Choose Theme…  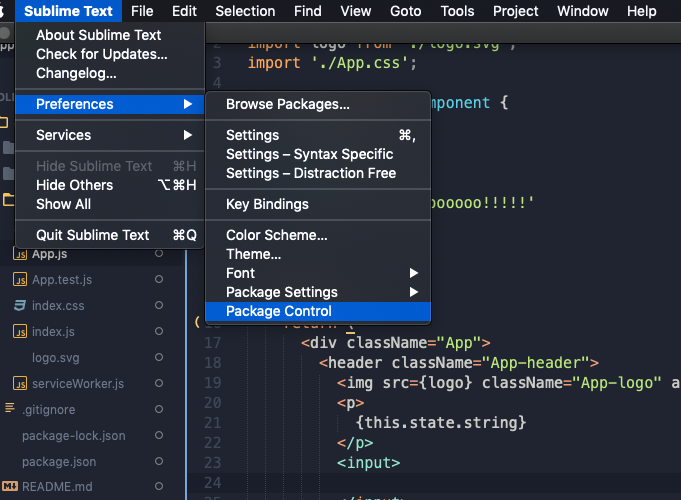318,254
